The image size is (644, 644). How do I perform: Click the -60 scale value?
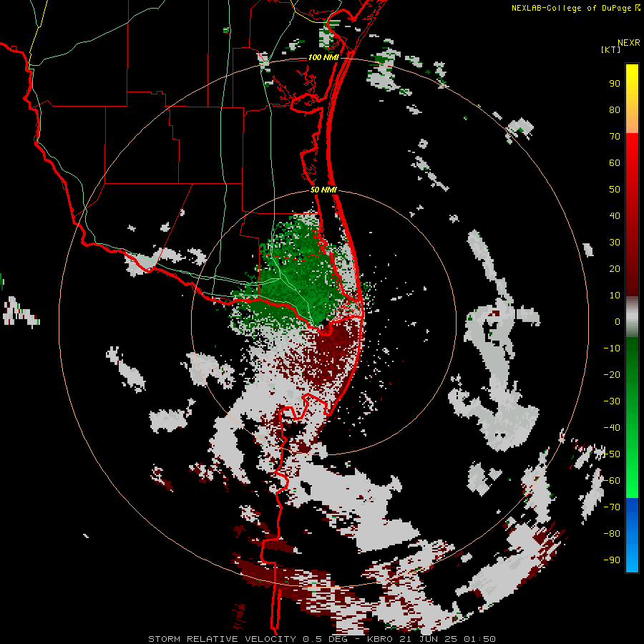point(612,481)
